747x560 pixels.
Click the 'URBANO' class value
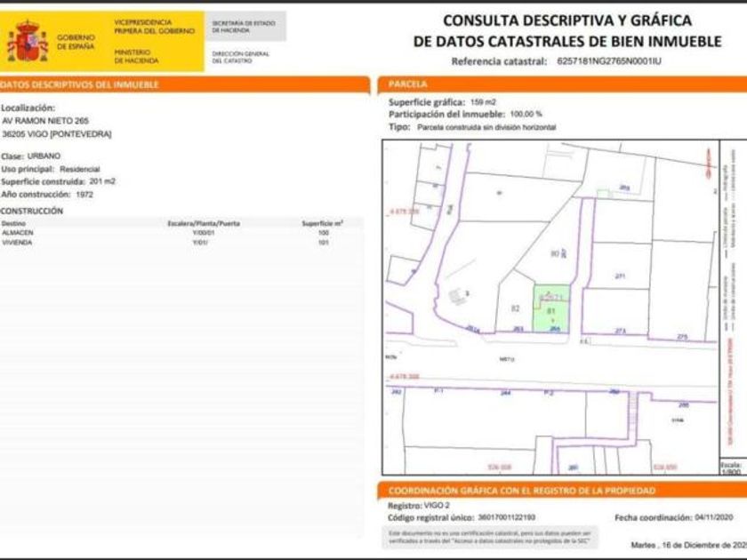pyautogui.click(x=44, y=156)
